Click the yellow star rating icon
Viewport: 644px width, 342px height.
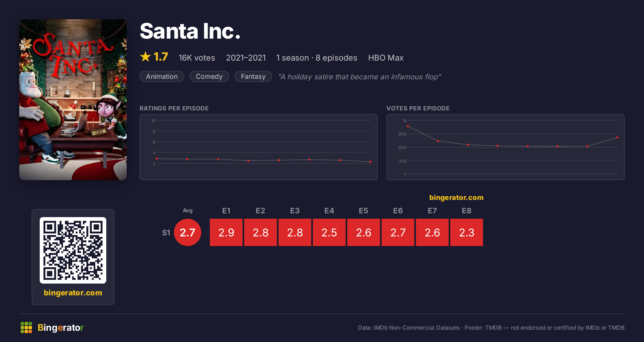point(145,57)
